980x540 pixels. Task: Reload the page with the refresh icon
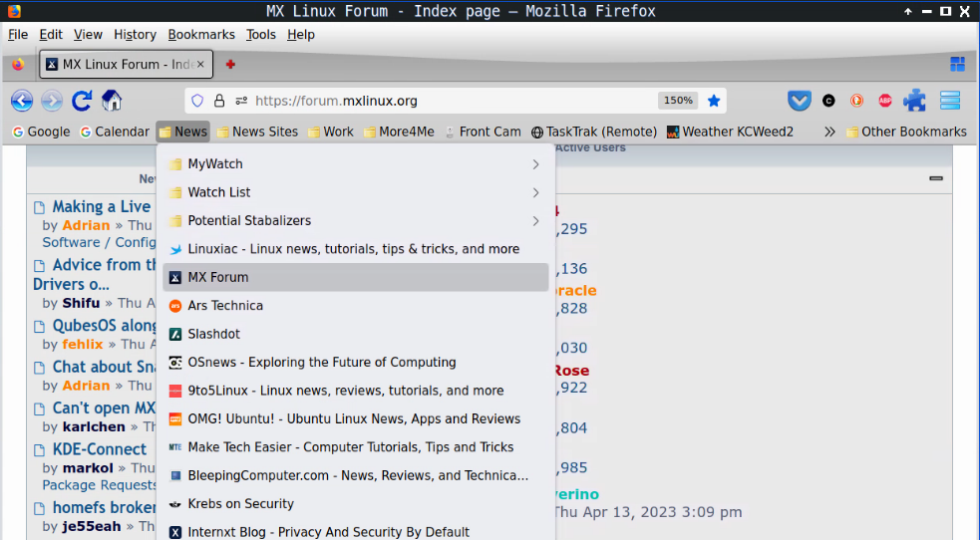(82, 101)
